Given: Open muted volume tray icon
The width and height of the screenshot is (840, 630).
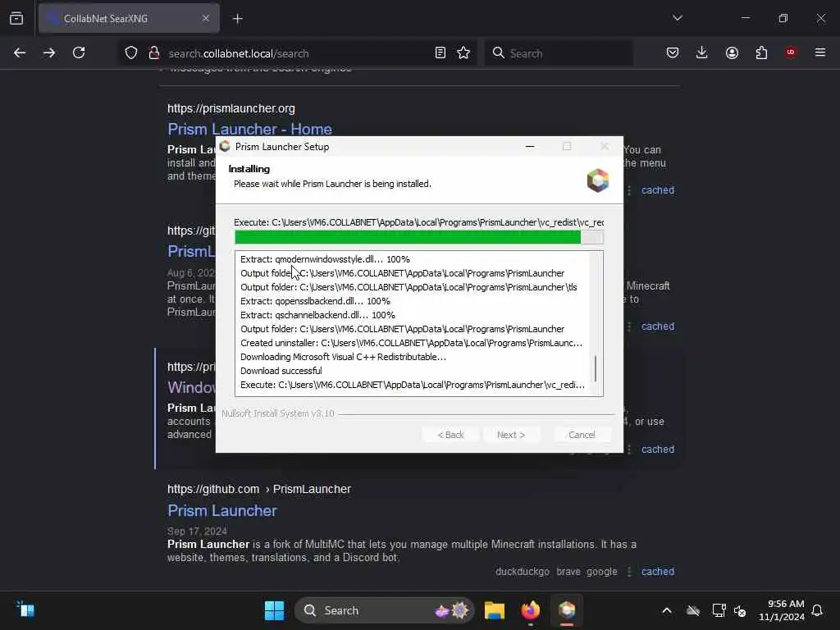Looking at the screenshot, I should (741, 610).
